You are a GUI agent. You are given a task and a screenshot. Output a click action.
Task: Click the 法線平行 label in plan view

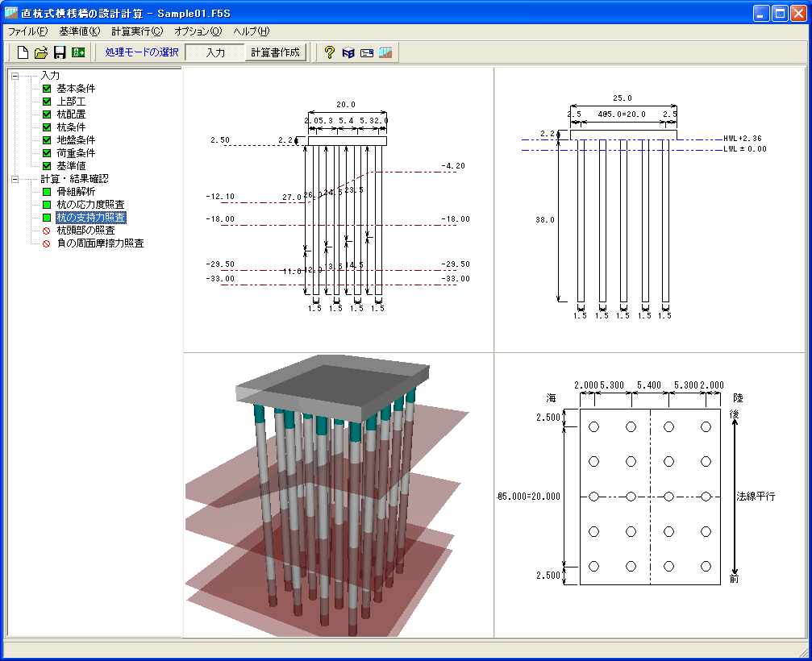[x=756, y=497]
